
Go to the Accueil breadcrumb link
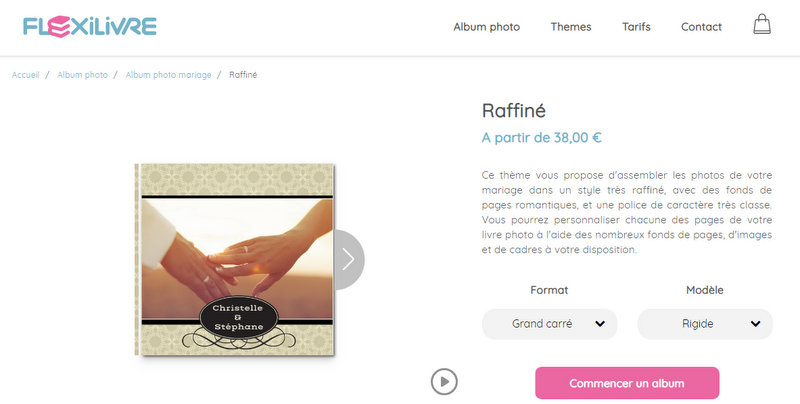[x=26, y=75]
